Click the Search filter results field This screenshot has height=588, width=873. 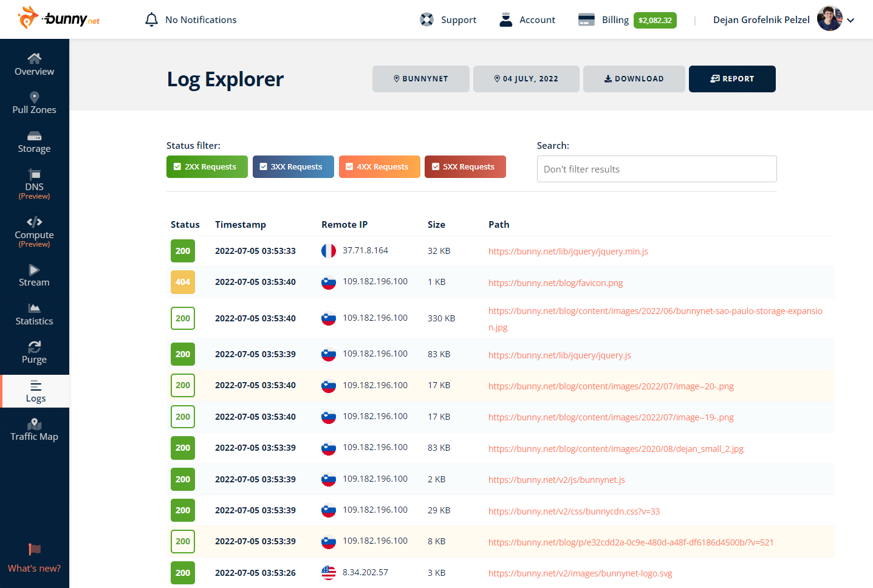[x=657, y=169]
